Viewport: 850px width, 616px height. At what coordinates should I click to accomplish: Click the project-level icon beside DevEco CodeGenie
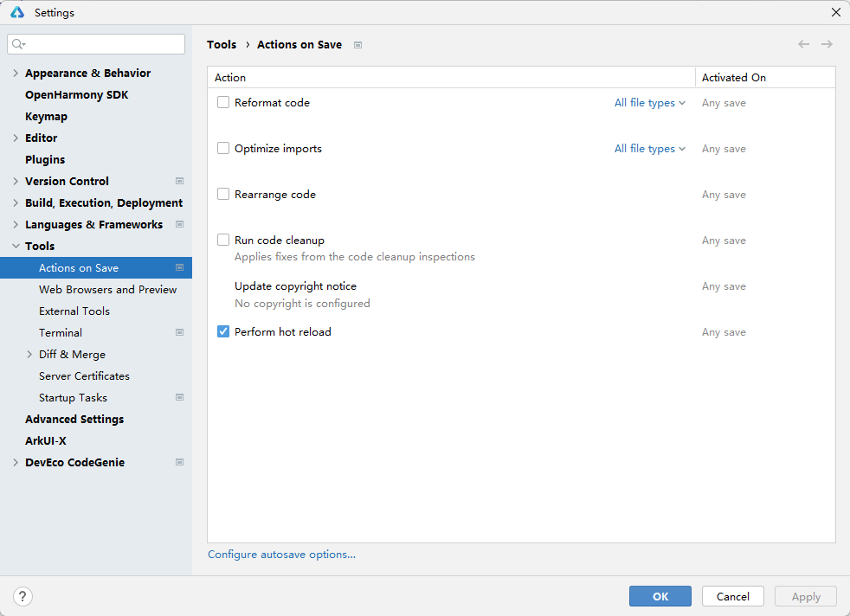pos(179,462)
